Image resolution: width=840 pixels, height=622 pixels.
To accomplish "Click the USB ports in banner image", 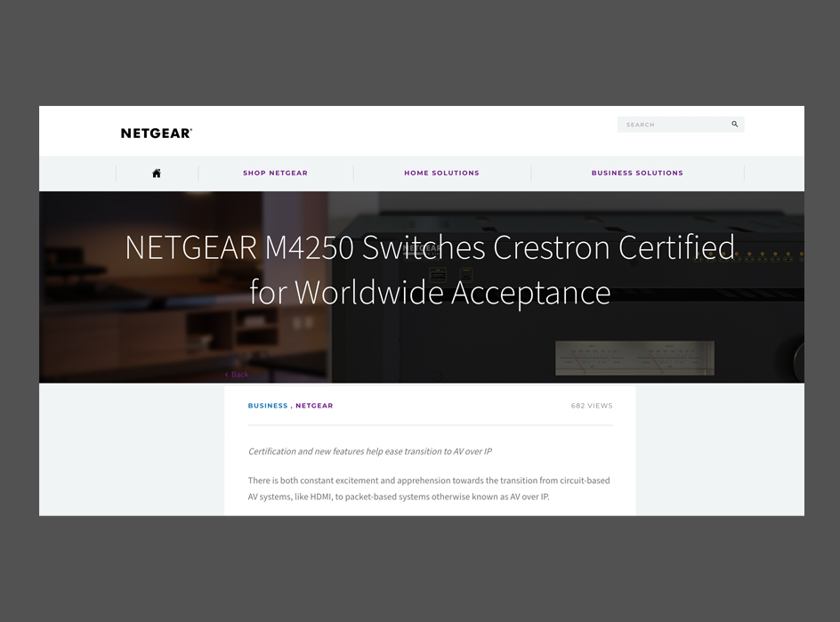I will pos(449,276).
